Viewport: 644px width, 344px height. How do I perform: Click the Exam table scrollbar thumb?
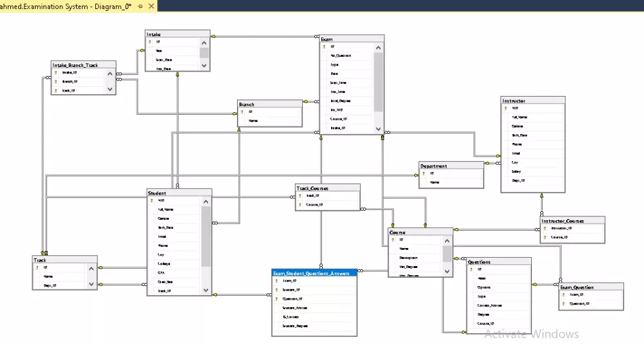tap(378, 82)
